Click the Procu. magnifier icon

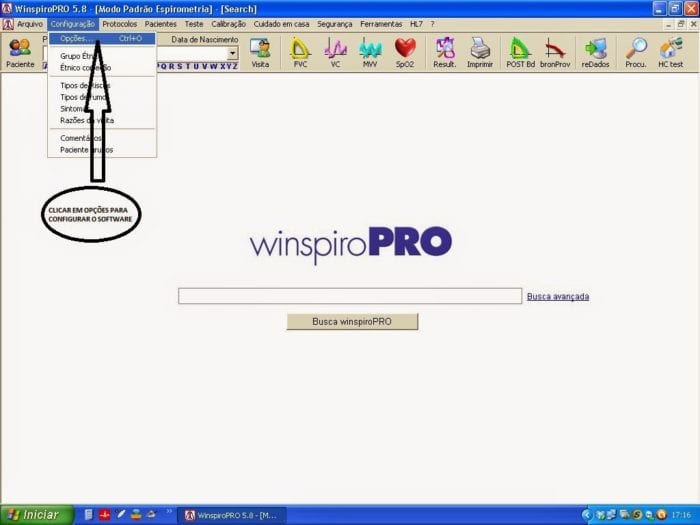(x=636, y=53)
